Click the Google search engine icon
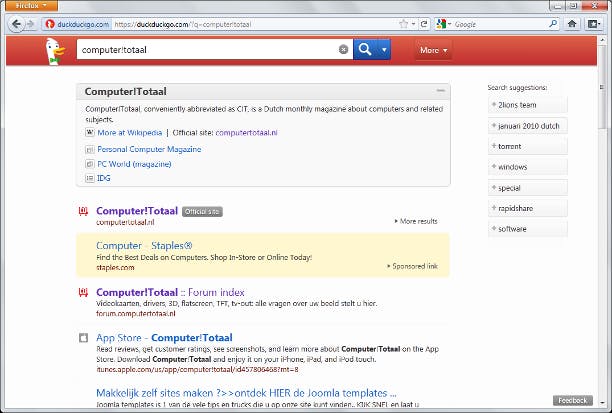The width and height of the screenshot is (612, 413). pos(441,24)
